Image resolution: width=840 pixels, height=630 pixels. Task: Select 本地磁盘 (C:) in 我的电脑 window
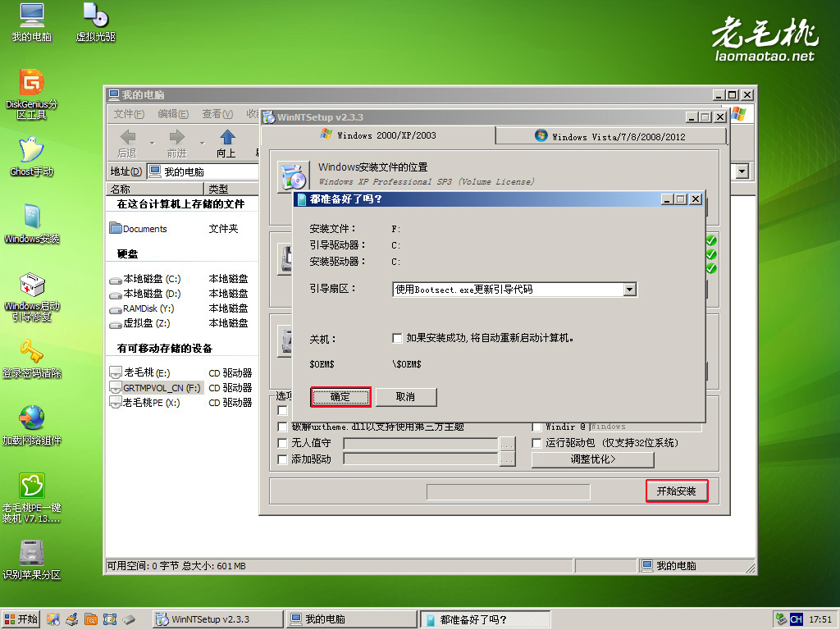click(x=145, y=279)
